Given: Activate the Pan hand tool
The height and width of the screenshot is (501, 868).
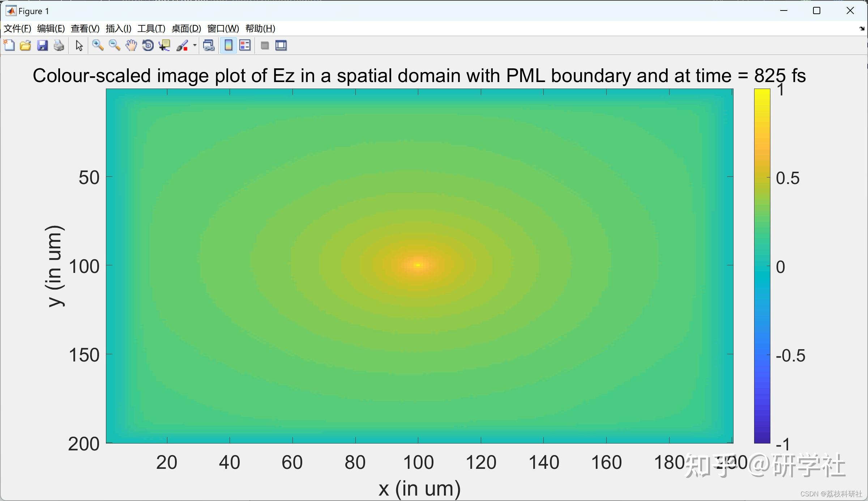Looking at the screenshot, I should (x=131, y=46).
